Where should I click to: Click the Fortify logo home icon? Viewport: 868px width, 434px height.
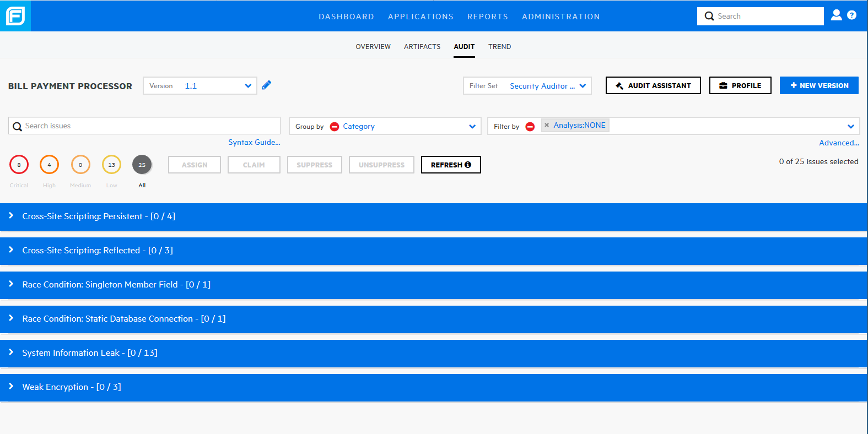click(x=15, y=16)
